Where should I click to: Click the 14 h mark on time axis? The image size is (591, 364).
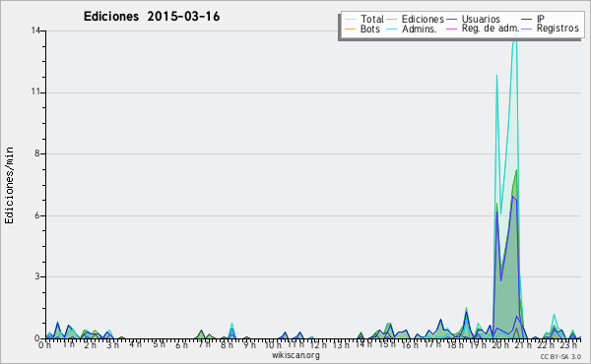pos(363,344)
